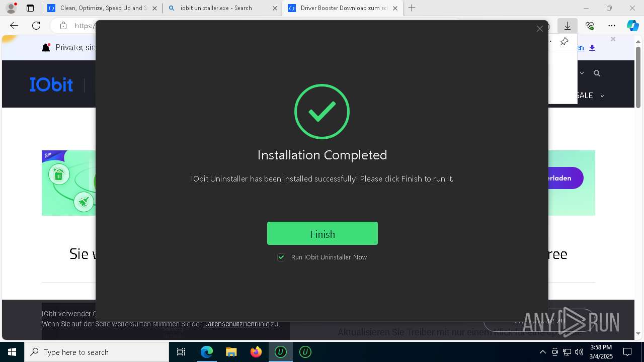Click the Datenschutzrichtlinie link

pyautogui.click(x=236, y=324)
